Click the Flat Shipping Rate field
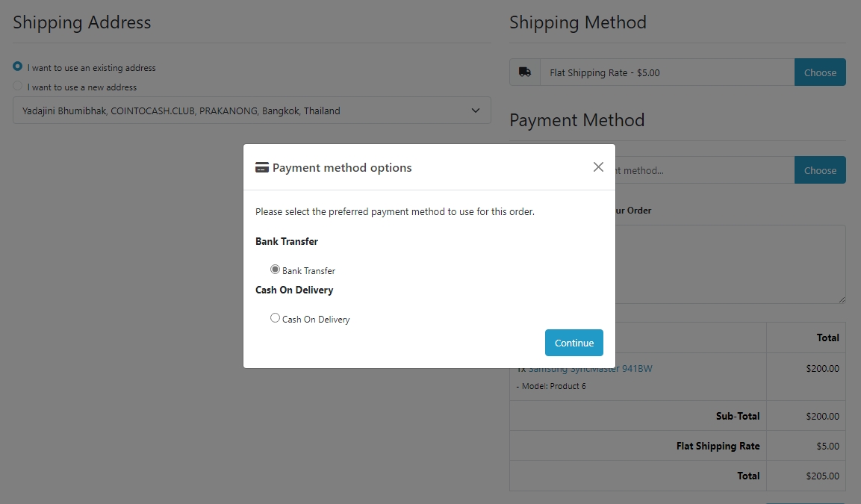861x504 pixels. click(x=667, y=72)
